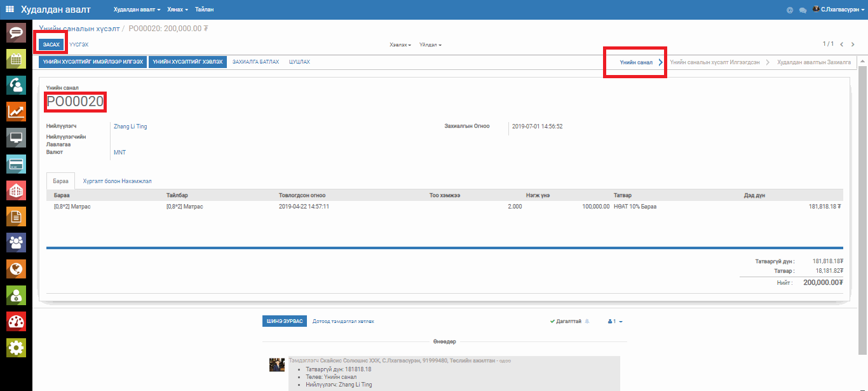
Task: Click the @ mentions icon in top bar
Action: tap(790, 10)
